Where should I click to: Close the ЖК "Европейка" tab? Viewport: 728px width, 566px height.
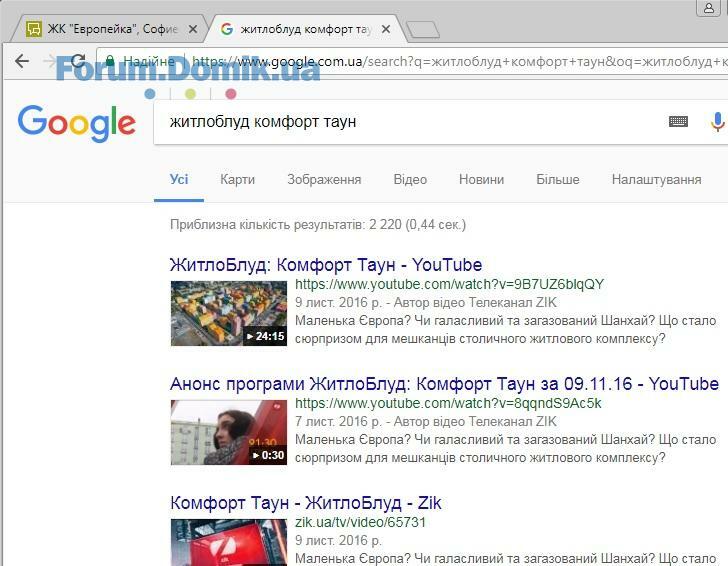click(193, 29)
